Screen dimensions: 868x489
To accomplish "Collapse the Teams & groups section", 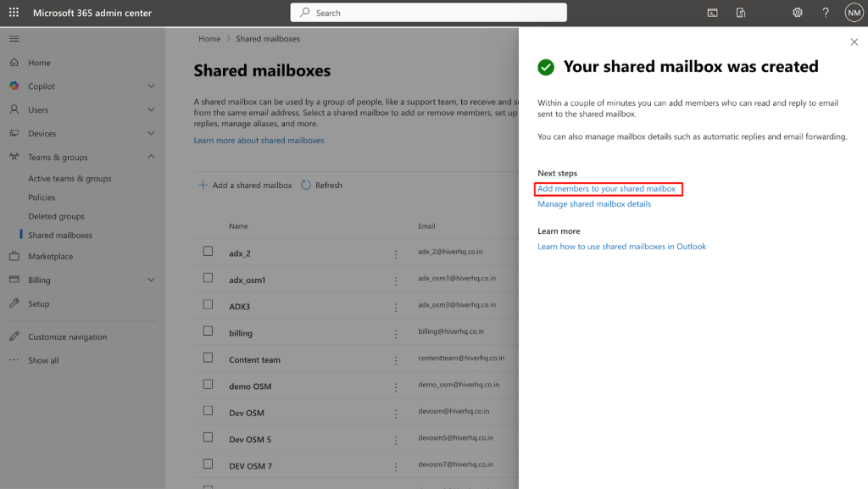I will click(x=151, y=156).
